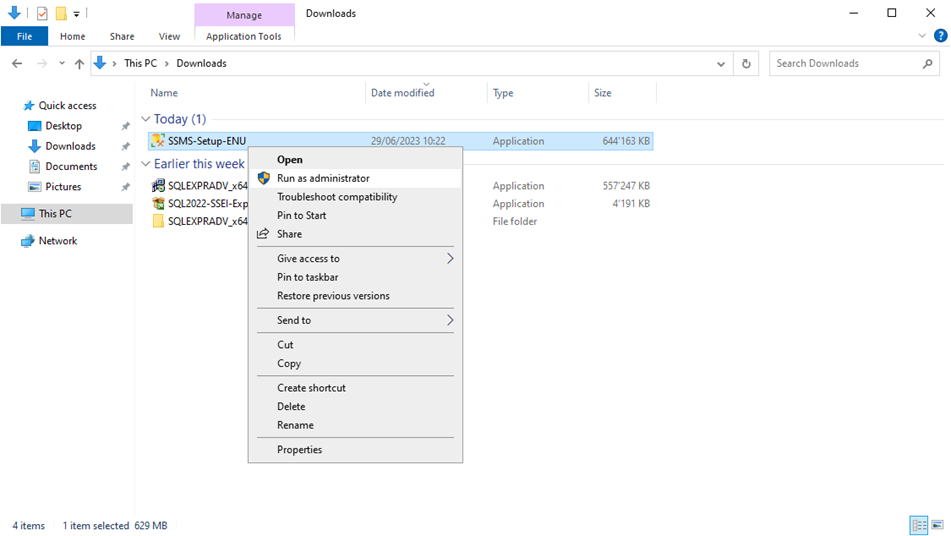Go back with the left arrow
This screenshot has width=951, height=536.
[17, 63]
